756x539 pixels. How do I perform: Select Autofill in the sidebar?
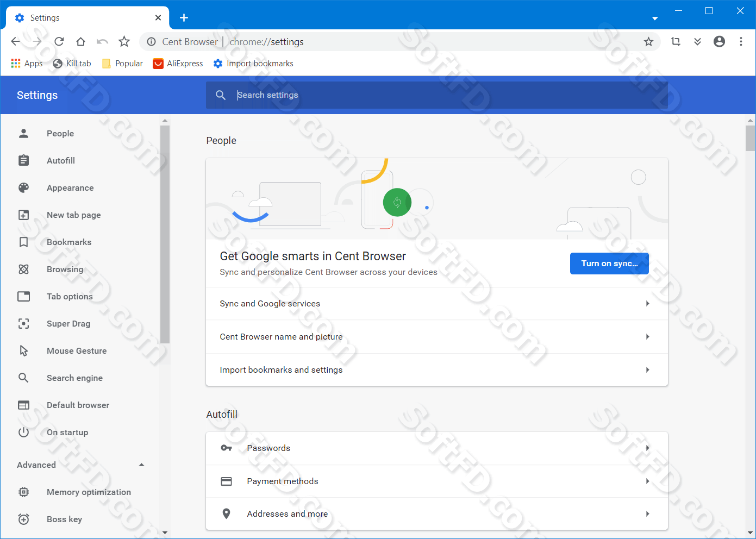[61, 161]
